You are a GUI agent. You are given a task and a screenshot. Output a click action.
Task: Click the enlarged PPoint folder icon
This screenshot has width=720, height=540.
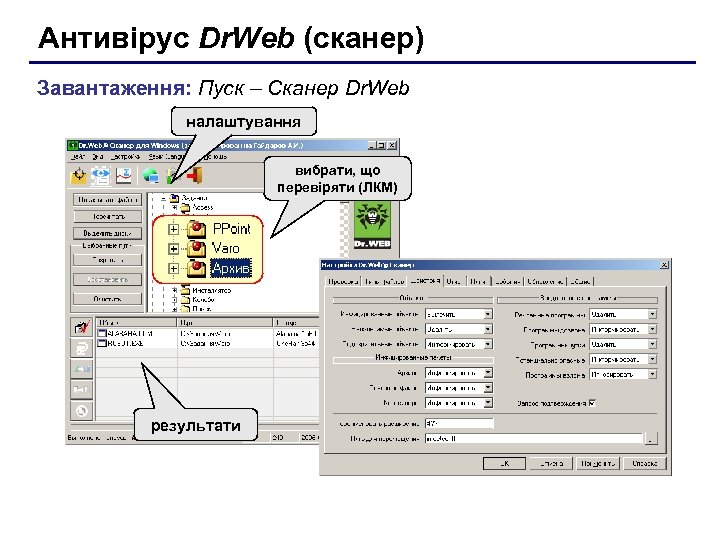click(197, 229)
